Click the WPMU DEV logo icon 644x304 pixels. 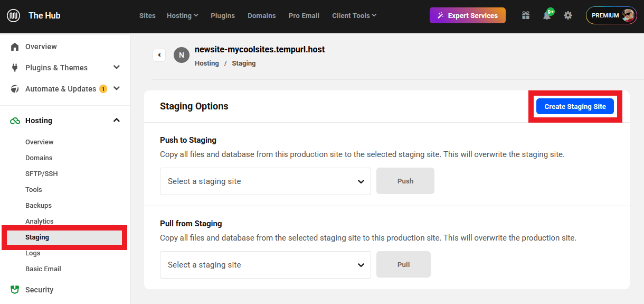(14, 15)
